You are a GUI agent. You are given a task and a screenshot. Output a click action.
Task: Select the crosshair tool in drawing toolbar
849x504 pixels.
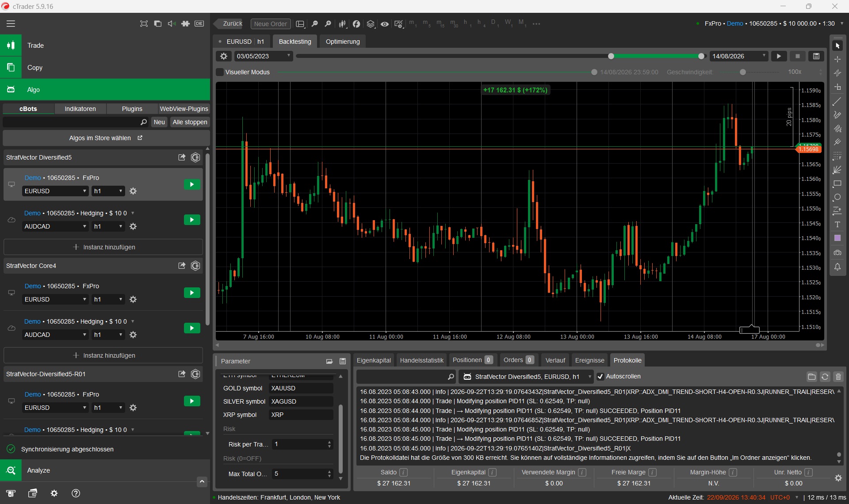tap(838, 59)
